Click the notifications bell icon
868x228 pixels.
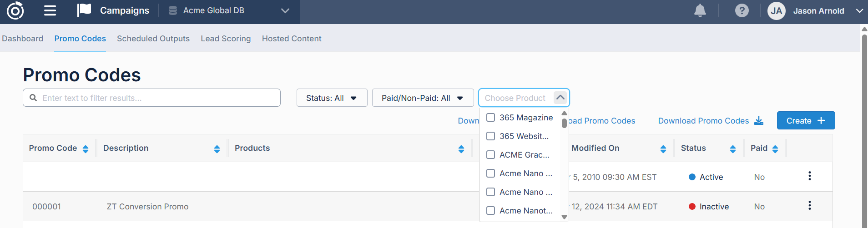700,11
